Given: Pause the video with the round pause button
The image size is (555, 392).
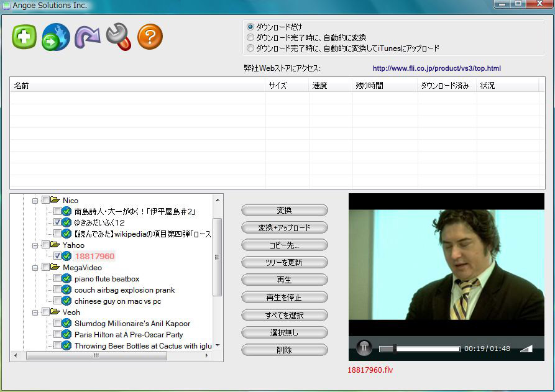Looking at the screenshot, I should tap(364, 348).
